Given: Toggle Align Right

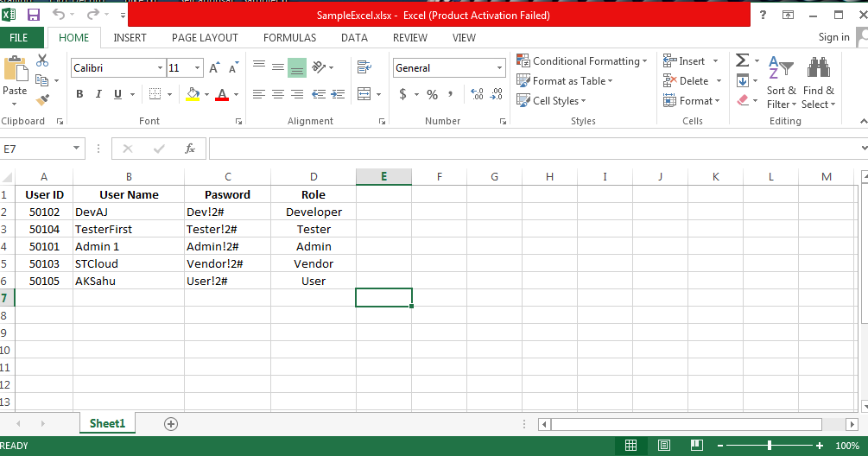Looking at the screenshot, I should click(297, 94).
